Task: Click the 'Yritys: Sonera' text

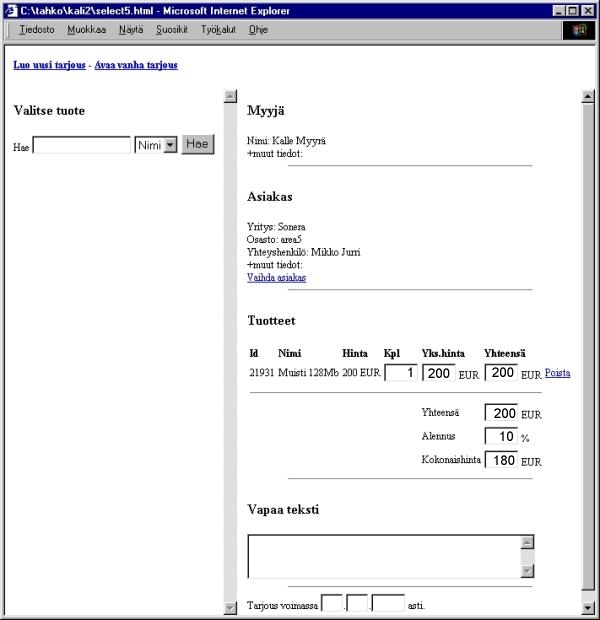Action: [276, 227]
